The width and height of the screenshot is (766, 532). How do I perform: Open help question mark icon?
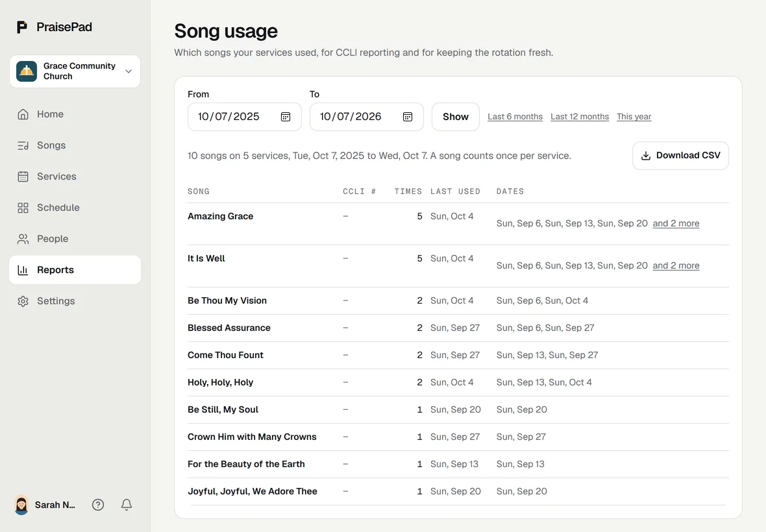[98, 505]
